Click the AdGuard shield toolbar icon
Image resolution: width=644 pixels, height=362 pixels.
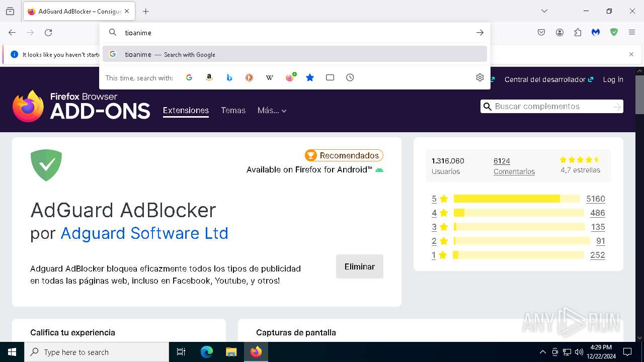pyautogui.click(x=614, y=33)
